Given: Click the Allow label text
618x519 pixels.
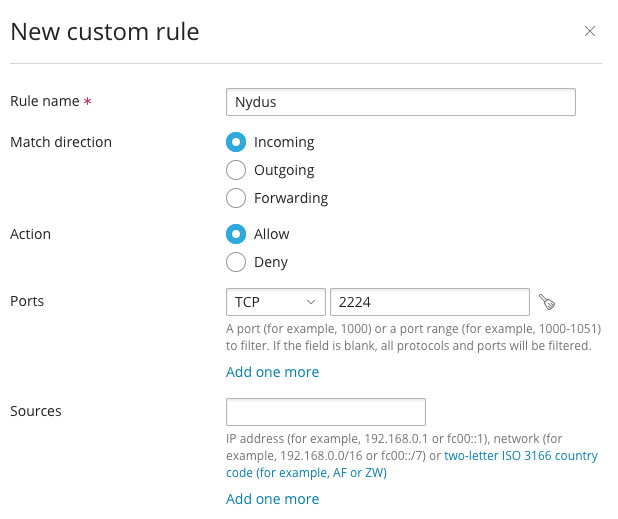Looking at the screenshot, I should pos(272,234).
